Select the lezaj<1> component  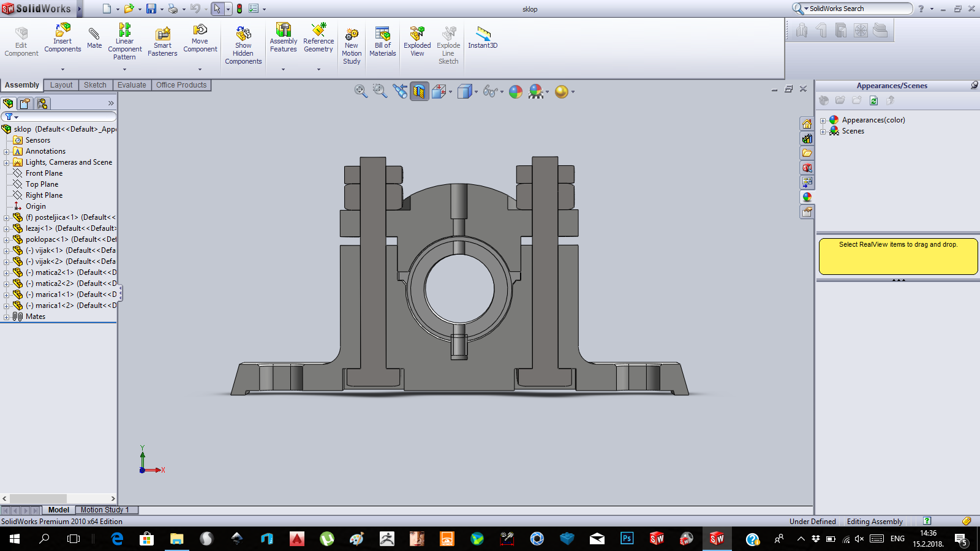pyautogui.click(x=39, y=228)
